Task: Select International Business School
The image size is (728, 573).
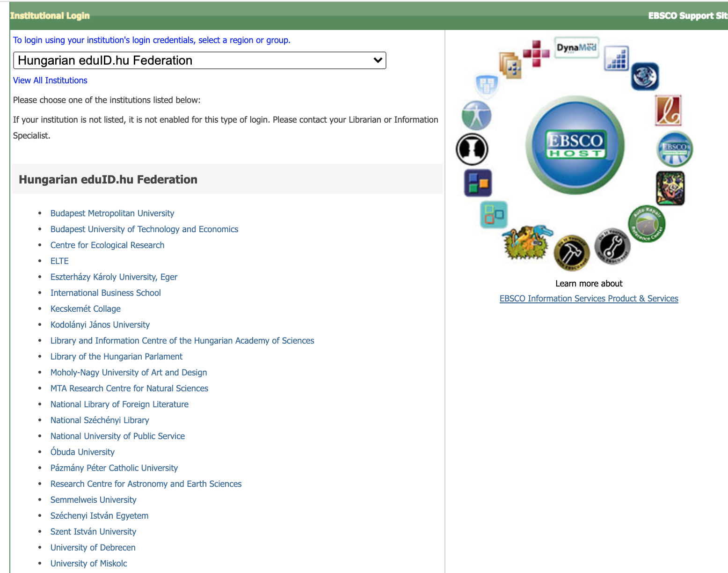Action: (x=105, y=293)
